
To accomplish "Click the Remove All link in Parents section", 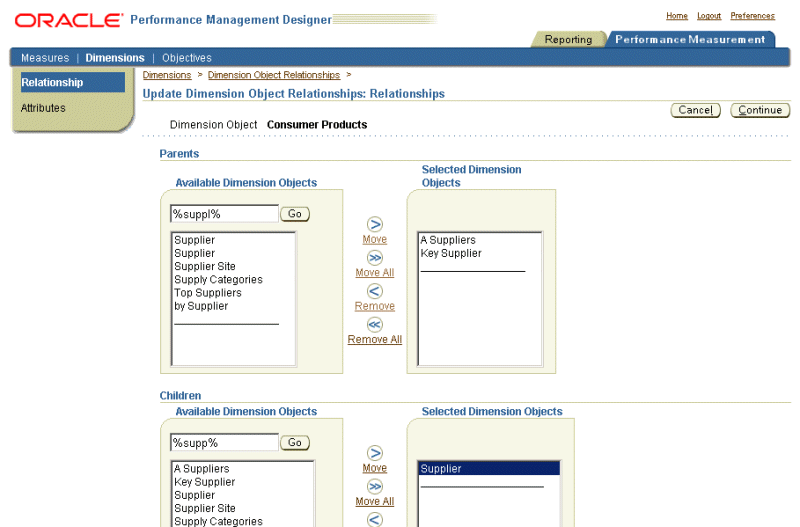I will click(x=375, y=339).
